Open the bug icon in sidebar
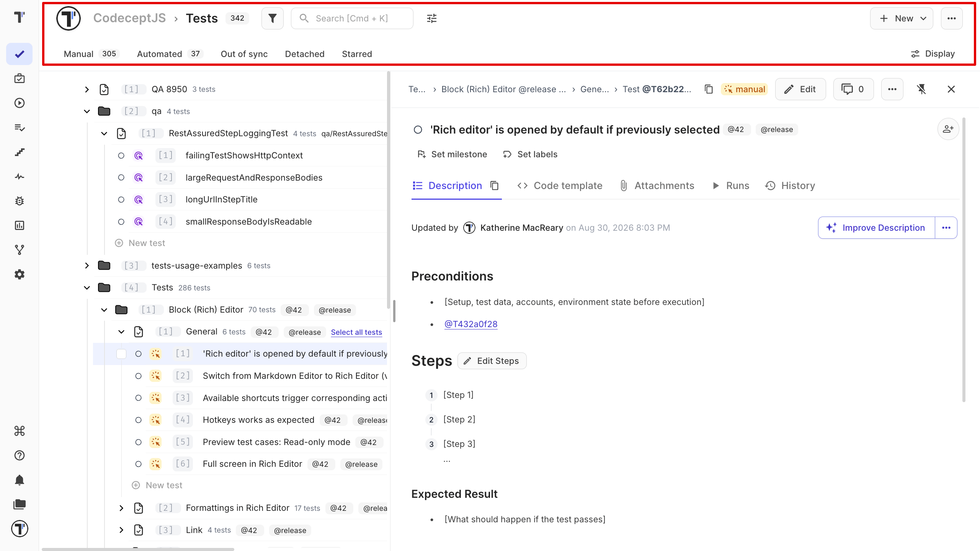980x551 pixels. pos(20,201)
